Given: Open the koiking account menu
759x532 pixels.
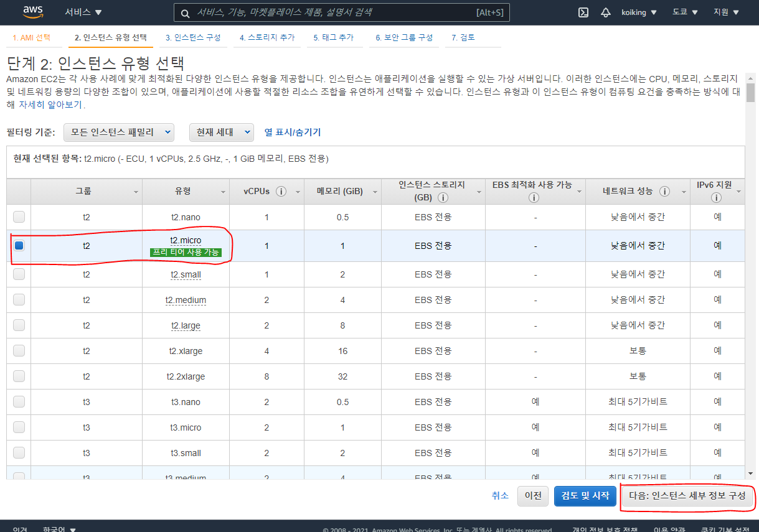Looking at the screenshot, I should pyautogui.click(x=638, y=12).
